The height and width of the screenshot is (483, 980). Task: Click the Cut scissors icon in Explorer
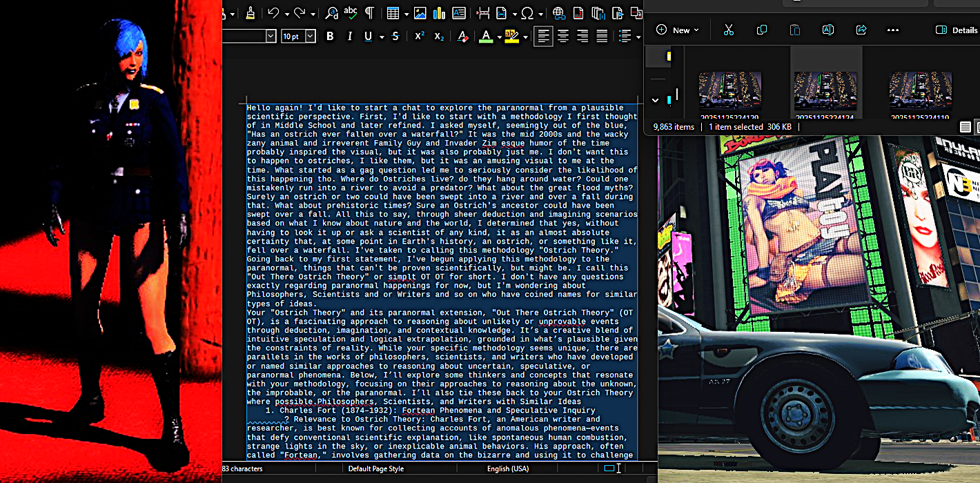[x=728, y=30]
